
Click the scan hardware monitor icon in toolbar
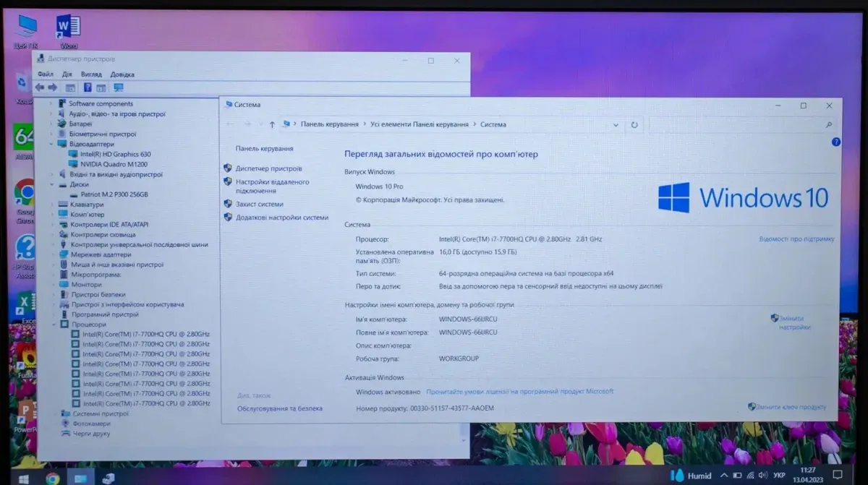pyautogui.click(x=119, y=87)
